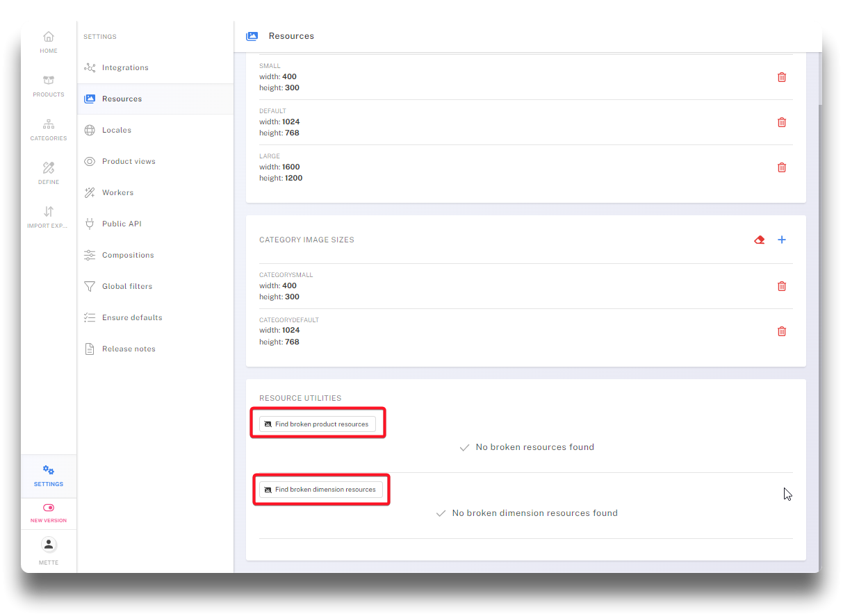Remove the LARGE image size entry
843x616 pixels.
click(x=781, y=167)
